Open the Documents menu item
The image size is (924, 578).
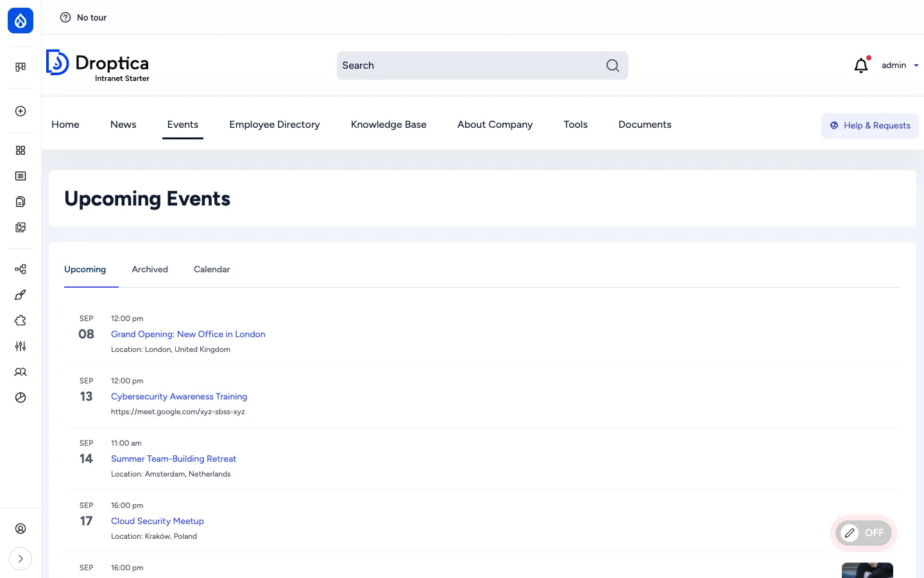click(x=645, y=125)
